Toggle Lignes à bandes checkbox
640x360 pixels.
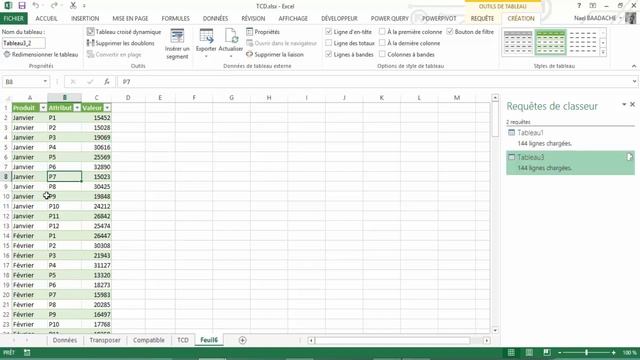(x=329, y=54)
